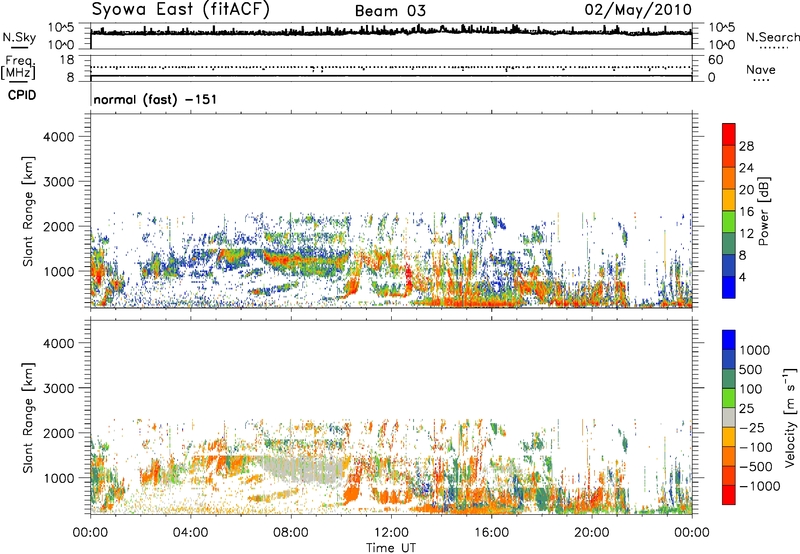Click the sky noise trace in top panel
800x554 pixels.
(391, 32)
